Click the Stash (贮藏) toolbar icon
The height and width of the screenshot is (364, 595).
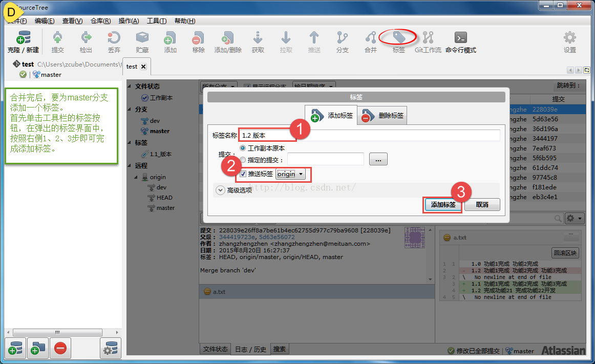tap(142, 38)
